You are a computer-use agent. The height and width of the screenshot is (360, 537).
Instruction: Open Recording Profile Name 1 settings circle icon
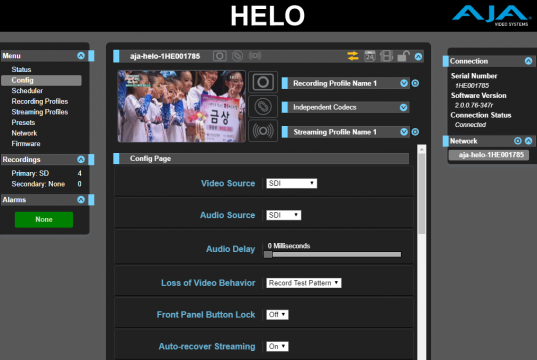tap(415, 83)
